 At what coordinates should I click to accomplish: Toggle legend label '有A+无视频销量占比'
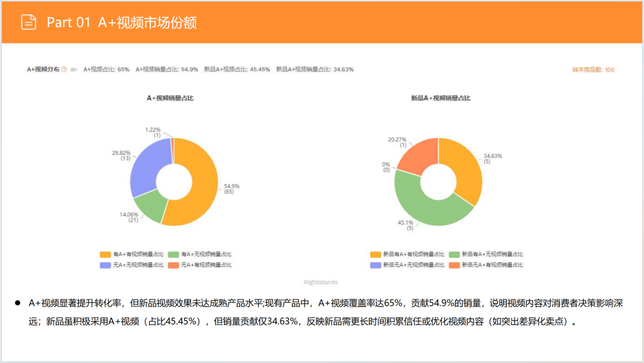pos(206,255)
